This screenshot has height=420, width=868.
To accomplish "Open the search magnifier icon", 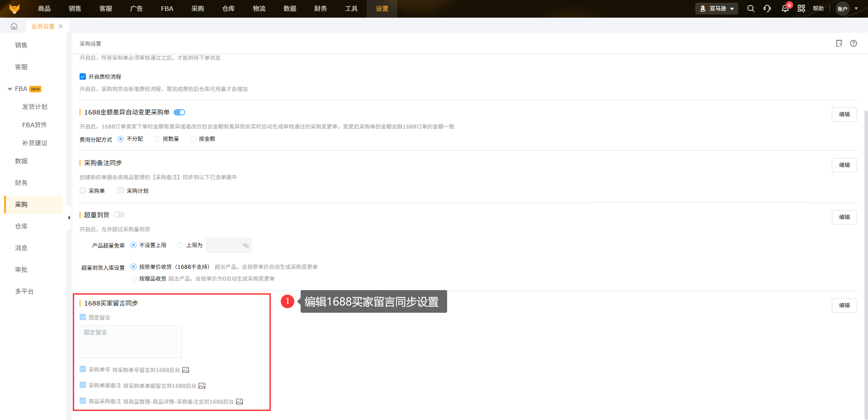I will [x=751, y=9].
